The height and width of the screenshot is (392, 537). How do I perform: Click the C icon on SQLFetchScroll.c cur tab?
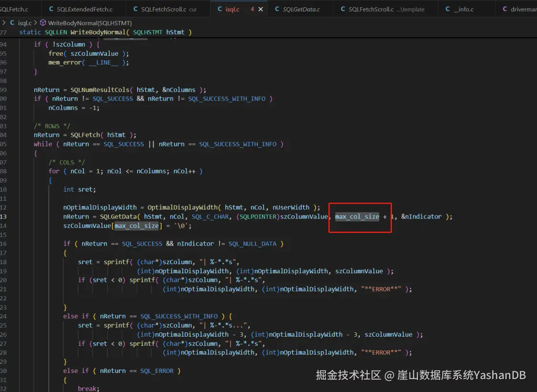click(135, 9)
